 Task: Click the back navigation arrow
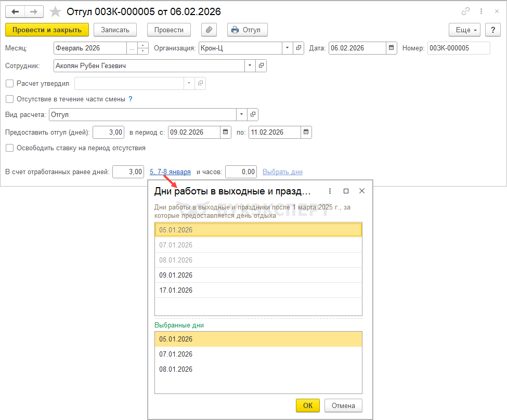(16, 11)
